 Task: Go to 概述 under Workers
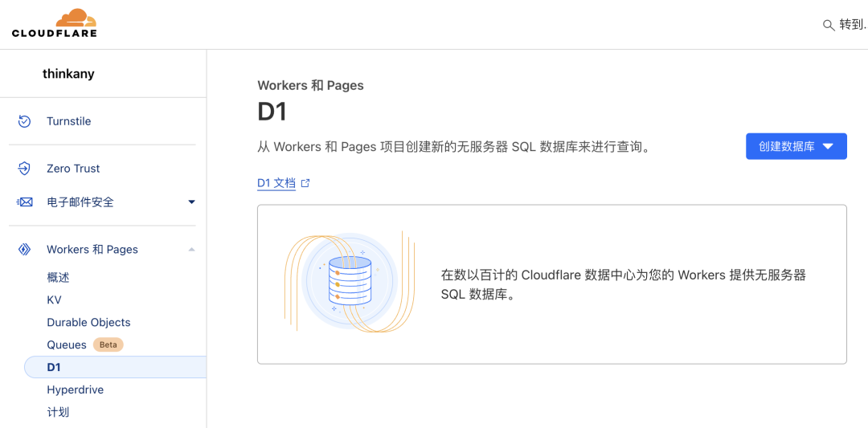pyautogui.click(x=58, y=278)
